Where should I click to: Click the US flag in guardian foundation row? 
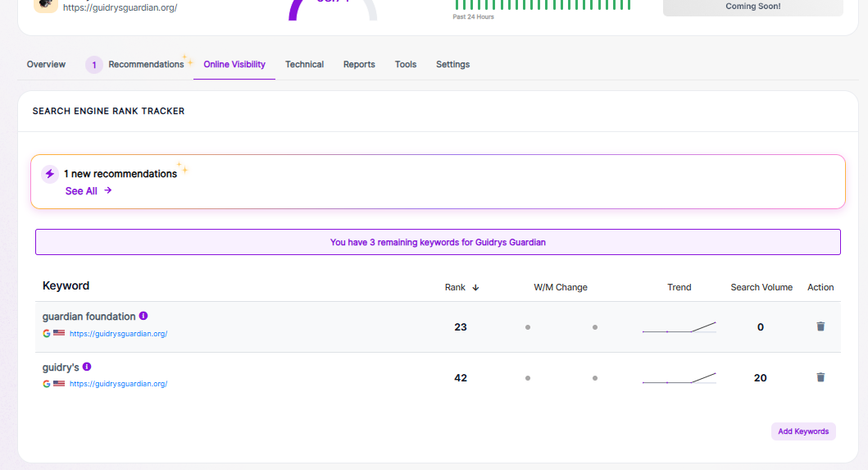(59, 333)
